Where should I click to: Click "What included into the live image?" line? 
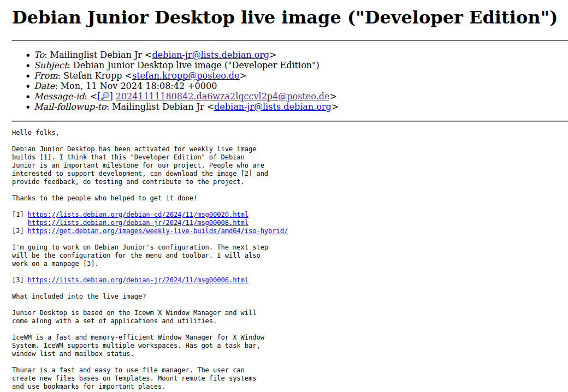coord(79,296)
